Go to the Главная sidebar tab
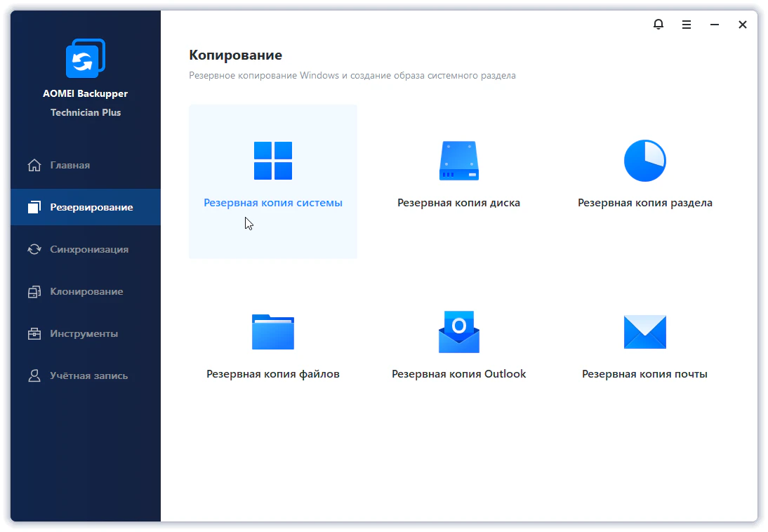 click(69, 166)
